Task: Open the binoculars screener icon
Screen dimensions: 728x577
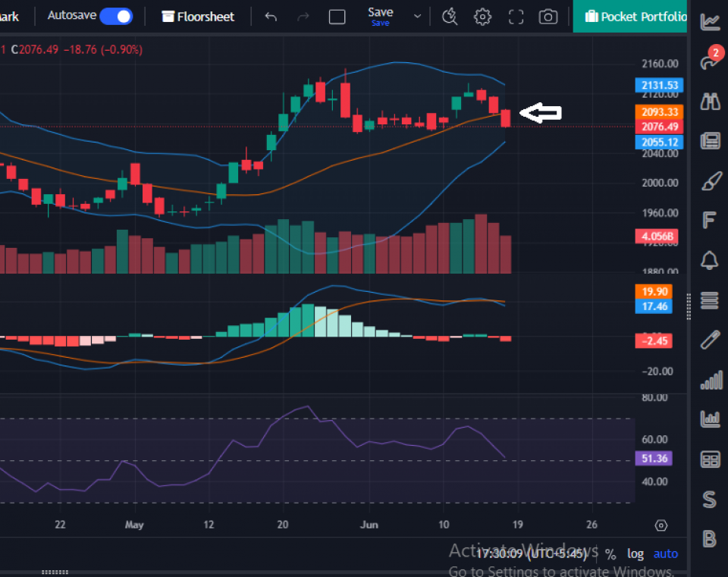Action: click(x=711, y=101)
